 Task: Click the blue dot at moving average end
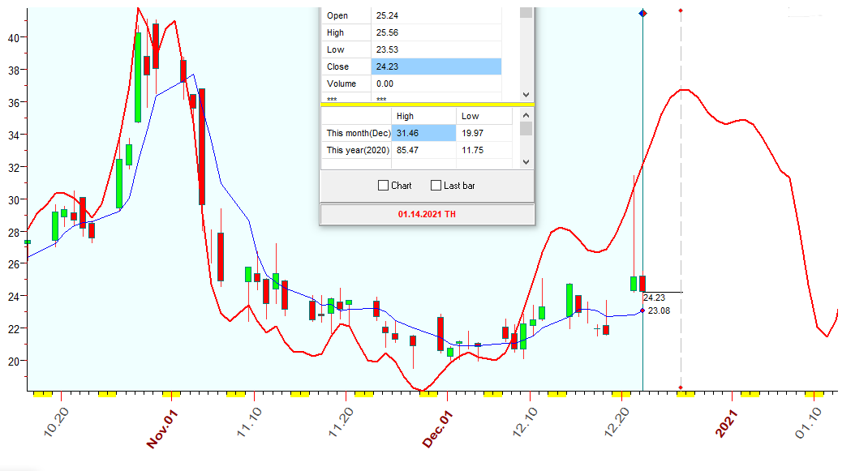coord(642,310)
